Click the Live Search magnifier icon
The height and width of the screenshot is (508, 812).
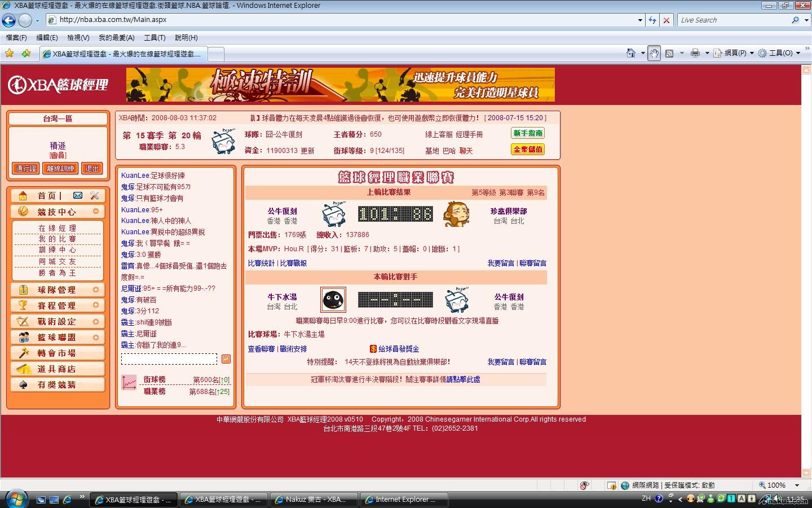click(795, 20)
